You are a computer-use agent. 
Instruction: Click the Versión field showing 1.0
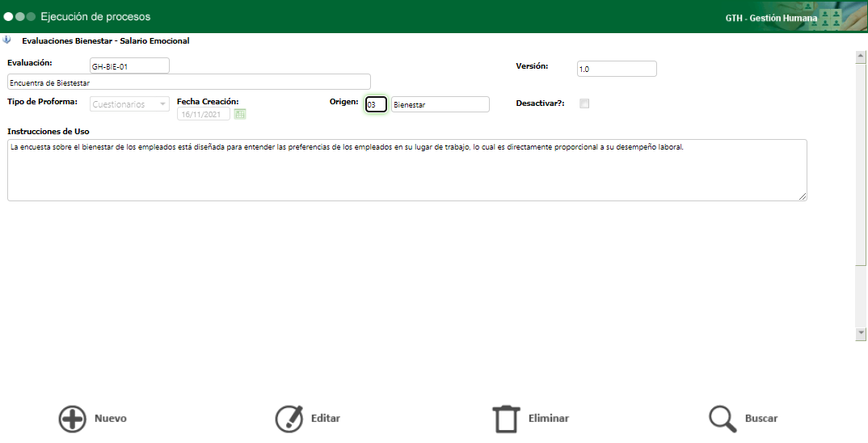tap(617, 69)
